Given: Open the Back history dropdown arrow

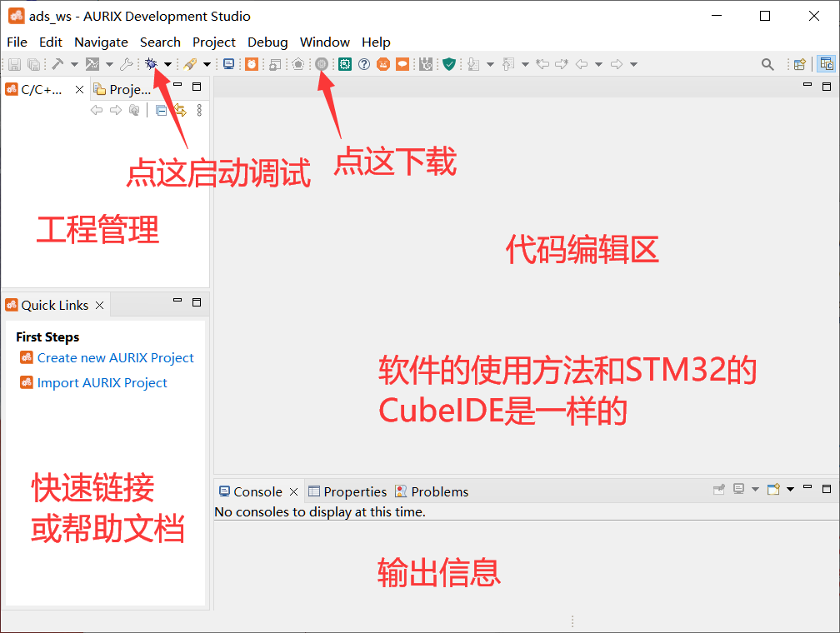Looking at the screenshot, I should pyautogui.click(x=599, y=64).
